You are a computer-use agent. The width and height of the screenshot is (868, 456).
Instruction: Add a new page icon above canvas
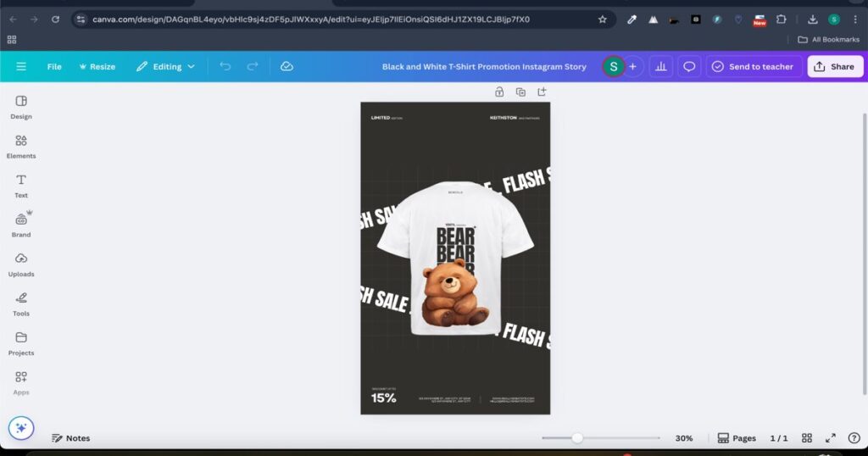[542, 92]
